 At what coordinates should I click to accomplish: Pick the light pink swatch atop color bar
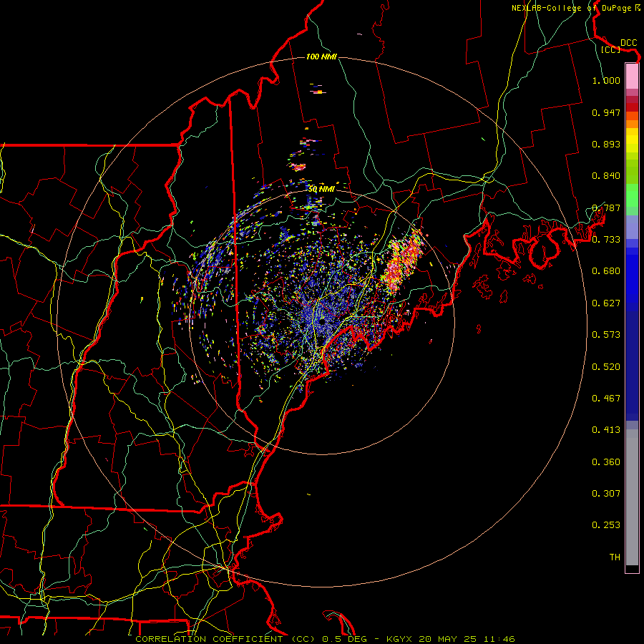pyautogui.click(x=632, y=76)
